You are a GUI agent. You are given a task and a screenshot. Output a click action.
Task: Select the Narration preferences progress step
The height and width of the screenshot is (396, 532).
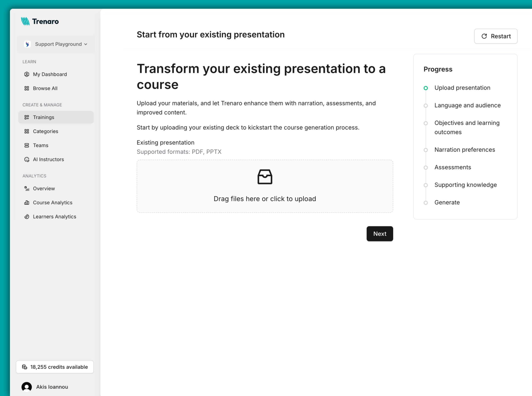(x=465, y=150)
